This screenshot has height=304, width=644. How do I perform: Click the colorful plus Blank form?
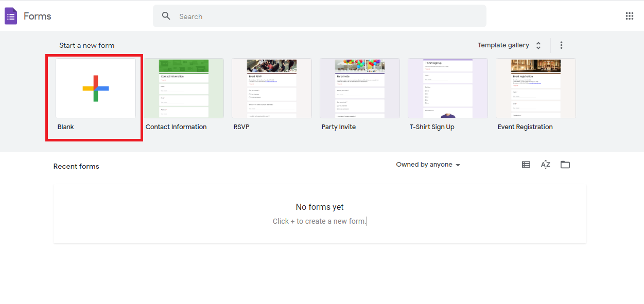(96, 88)
